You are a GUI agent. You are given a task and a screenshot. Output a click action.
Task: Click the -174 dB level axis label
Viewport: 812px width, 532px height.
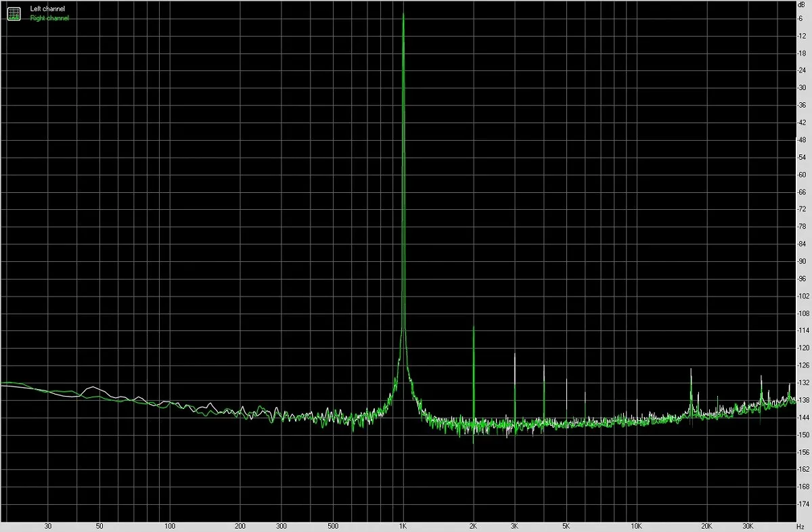click(x=804, y=504)
